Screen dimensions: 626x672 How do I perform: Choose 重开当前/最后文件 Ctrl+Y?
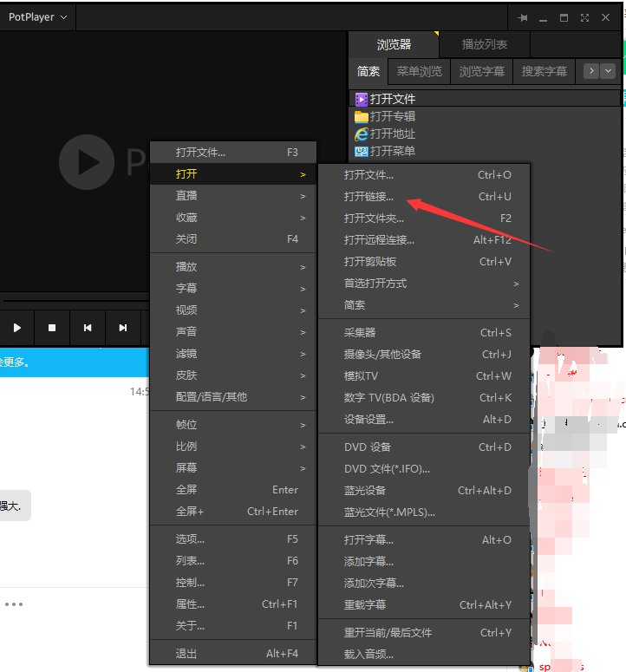424,633
